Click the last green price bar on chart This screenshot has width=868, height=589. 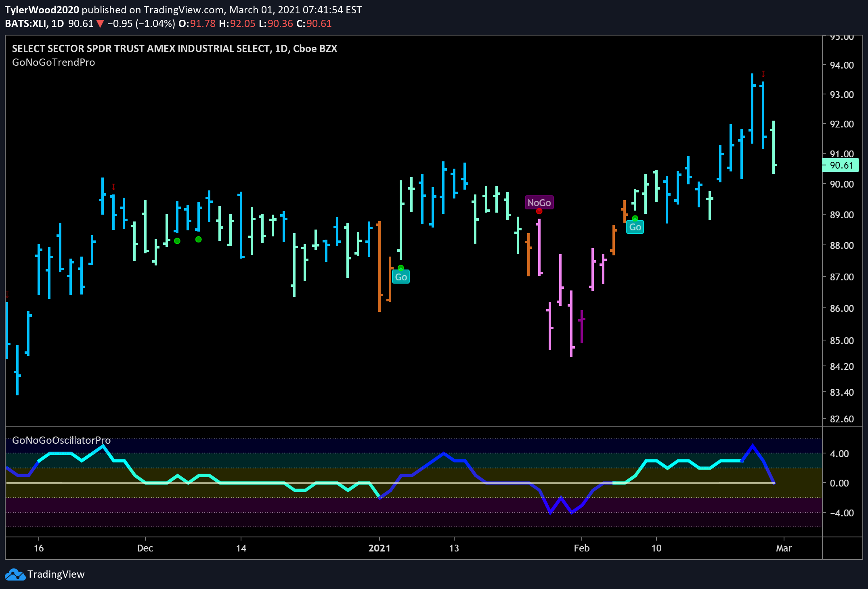tap(774, 147)
